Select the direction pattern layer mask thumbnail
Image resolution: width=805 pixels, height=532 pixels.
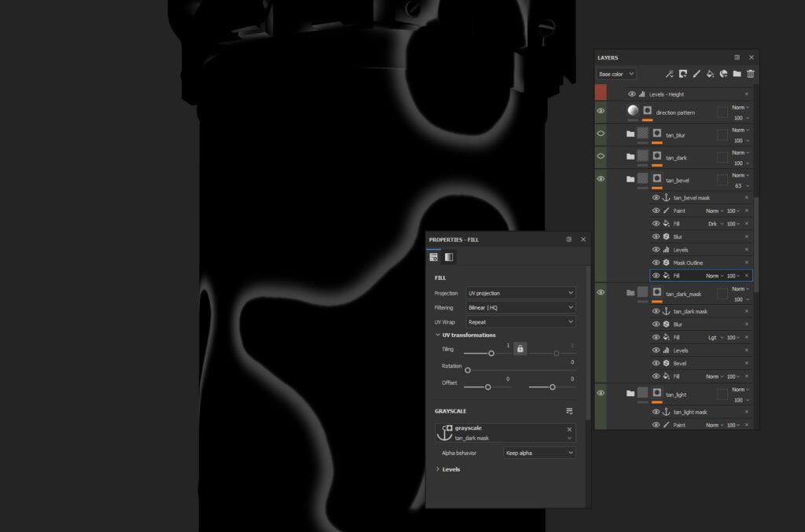648,110
